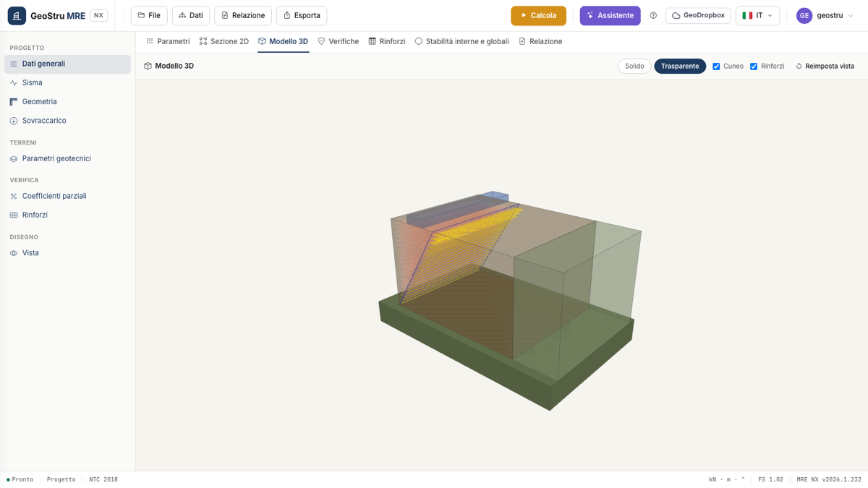Click Progetto in the status bar
Screen dimensions: 868x488
(61, 479)
